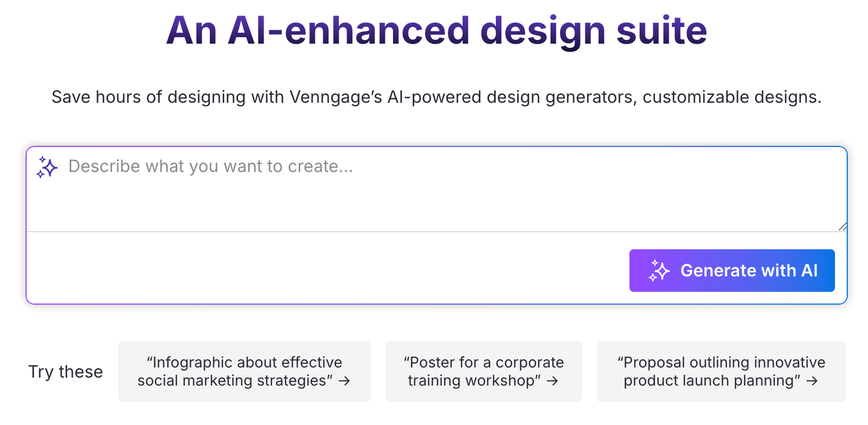Click the toolbar area below the text input
Viewport: 868px width, 425px height.
pyautogui.click(x=320, y=270)
